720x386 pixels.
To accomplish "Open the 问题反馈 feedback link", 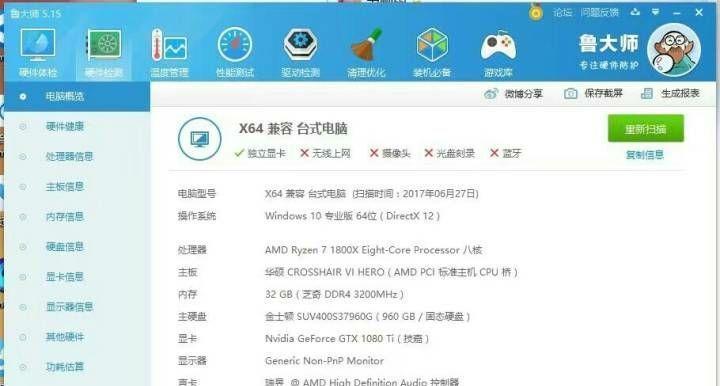I will click(599, 12).
